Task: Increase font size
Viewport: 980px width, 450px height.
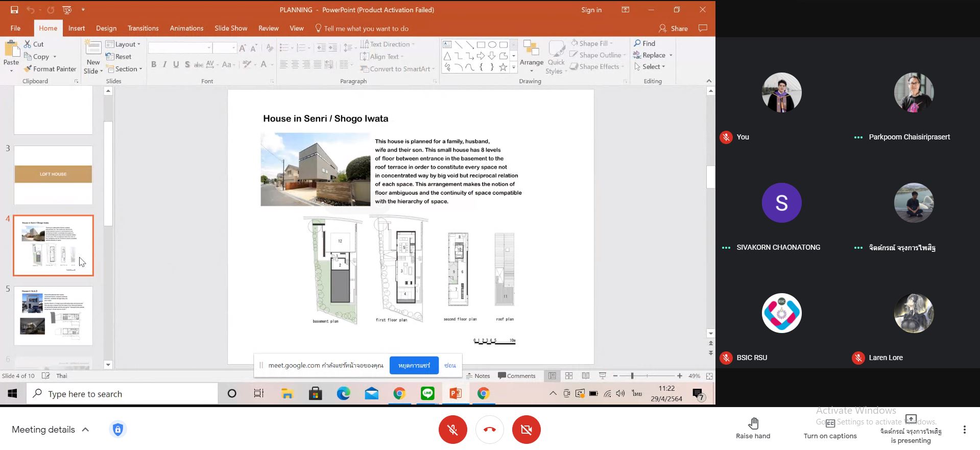Action: (x=243, y=48)
